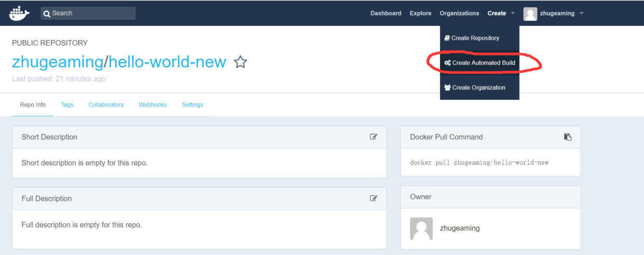
Task: Open the Webhooks tab
Action: pos(153,105)
